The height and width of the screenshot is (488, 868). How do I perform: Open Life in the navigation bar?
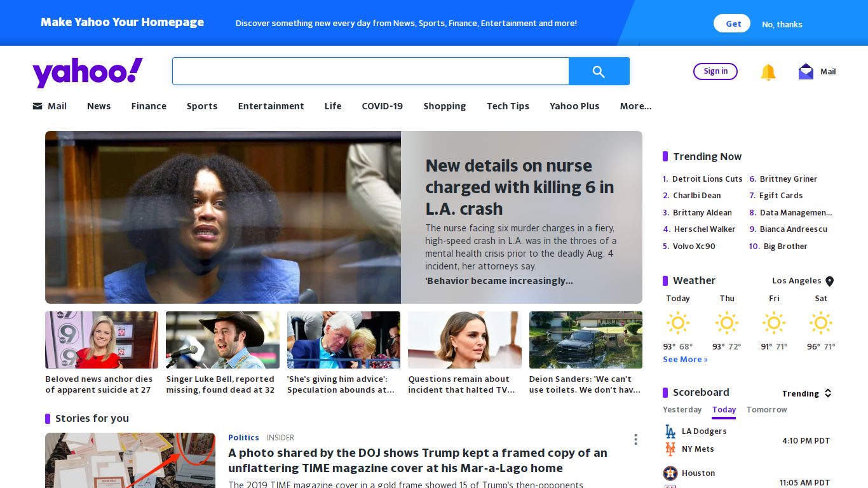333,106
